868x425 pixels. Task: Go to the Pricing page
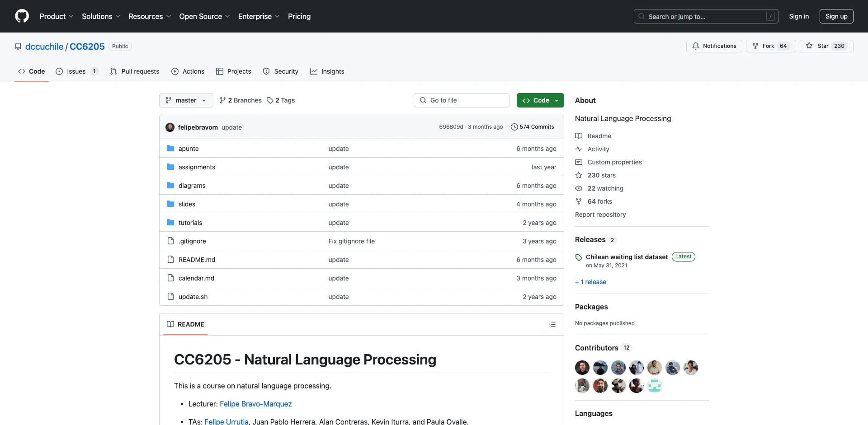[299, 16]
